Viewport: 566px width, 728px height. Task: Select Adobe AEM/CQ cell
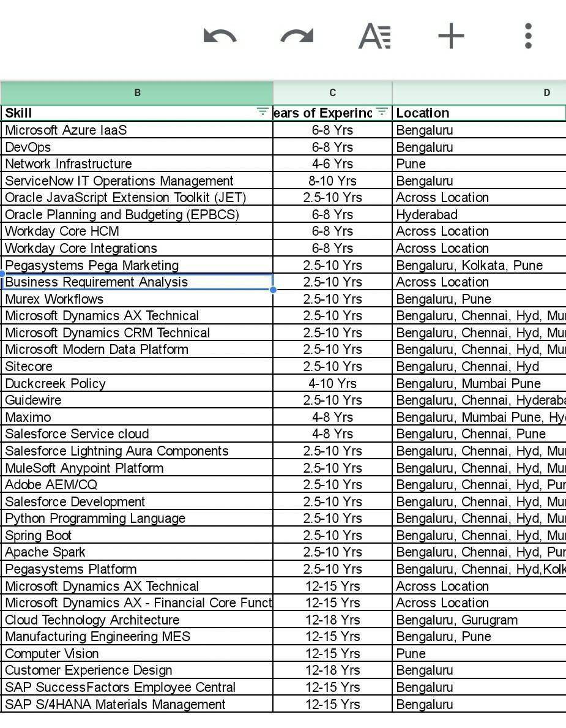click(137, 484)
